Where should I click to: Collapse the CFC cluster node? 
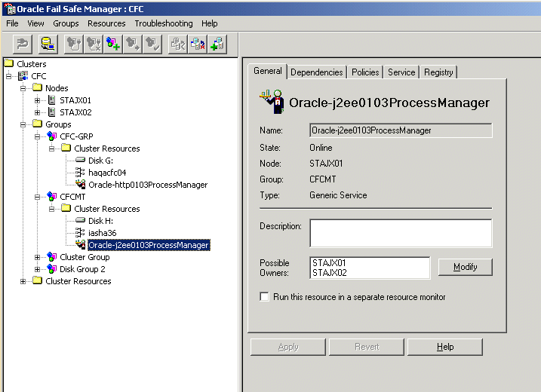[x=8, y=76]
